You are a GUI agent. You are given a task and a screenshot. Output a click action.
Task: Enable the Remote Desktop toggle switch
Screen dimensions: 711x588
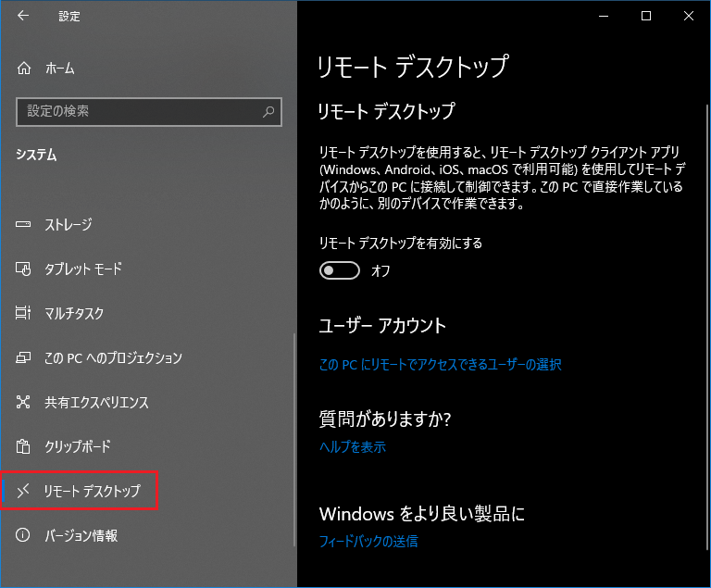tap(339, 270)
